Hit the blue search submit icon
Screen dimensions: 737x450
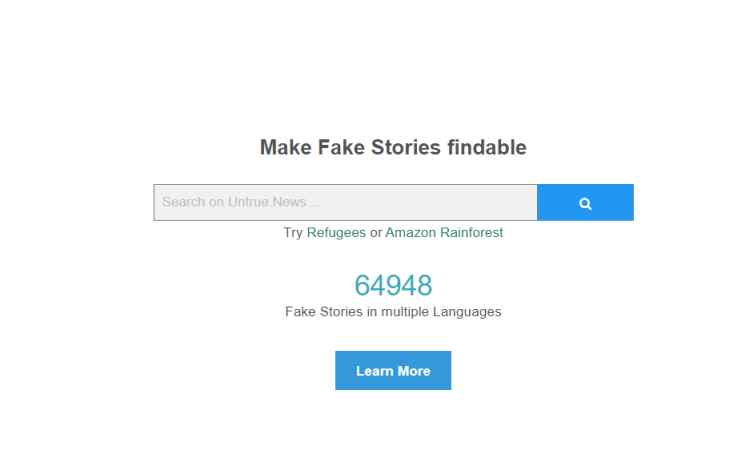click(x=585, y=203)
